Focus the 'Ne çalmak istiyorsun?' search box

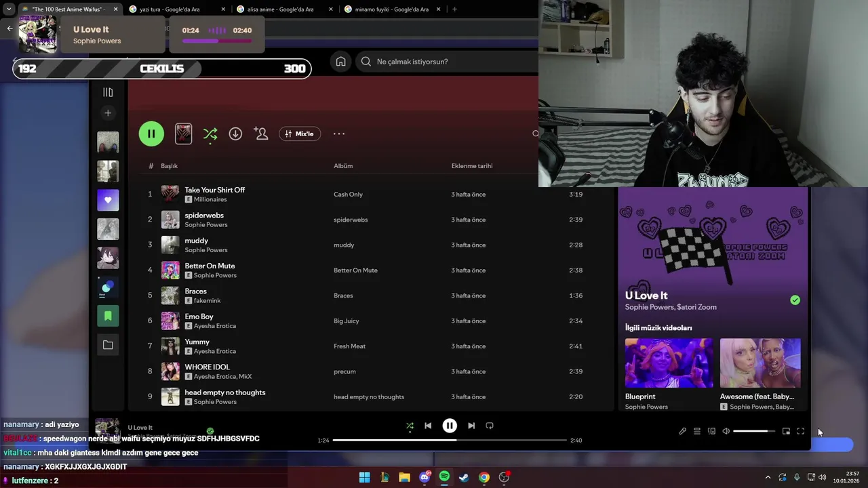(448, 62)
